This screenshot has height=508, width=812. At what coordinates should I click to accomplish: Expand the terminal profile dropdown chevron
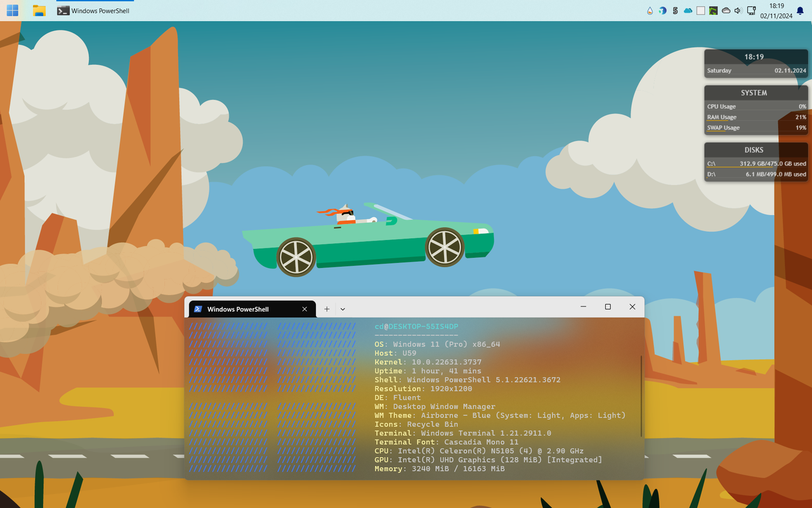pos(343,309)
